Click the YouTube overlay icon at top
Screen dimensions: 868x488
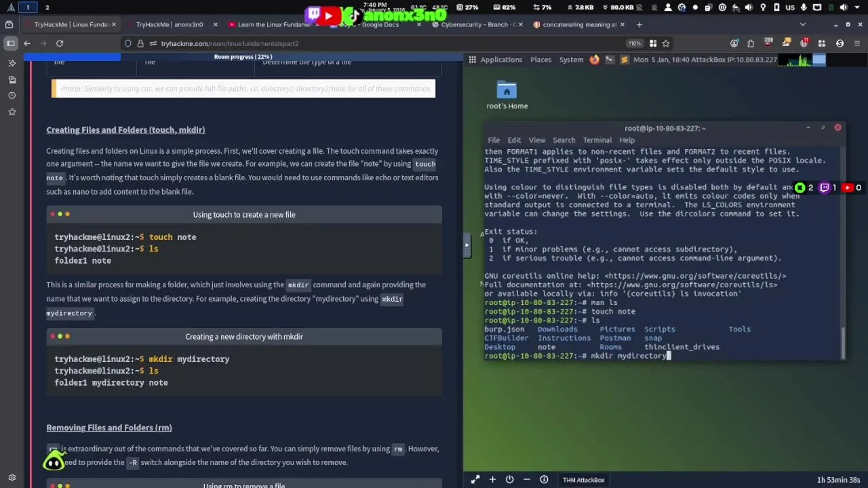(329, 15)
